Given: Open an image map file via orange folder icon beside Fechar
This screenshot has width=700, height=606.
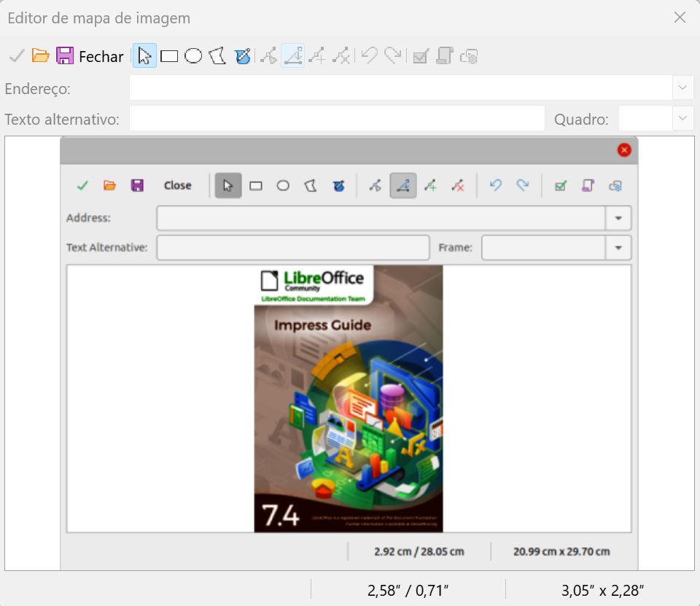Looking at the screenshot, I should tap(41, 56).
